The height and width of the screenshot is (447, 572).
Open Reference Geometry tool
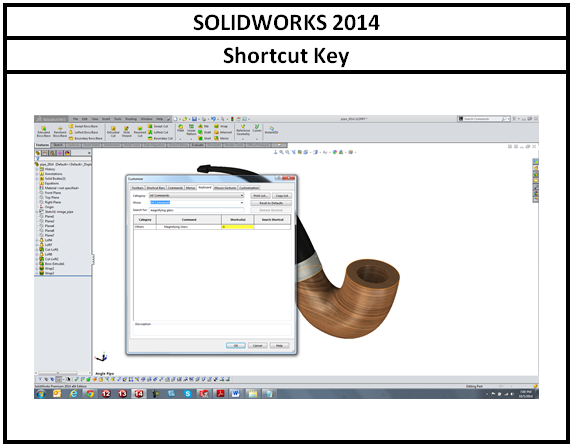click(x=243, y=130)
